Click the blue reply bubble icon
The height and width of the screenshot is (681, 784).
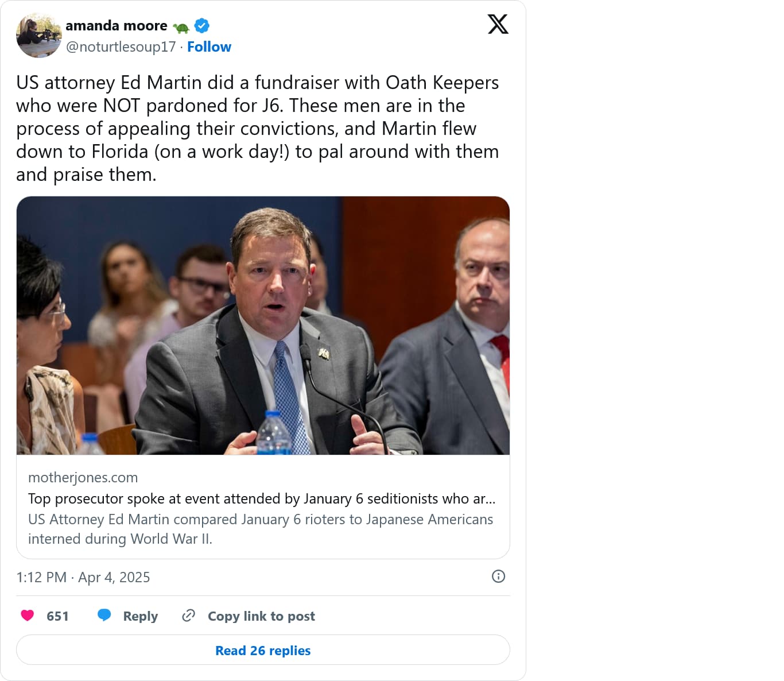click(104, 616)
